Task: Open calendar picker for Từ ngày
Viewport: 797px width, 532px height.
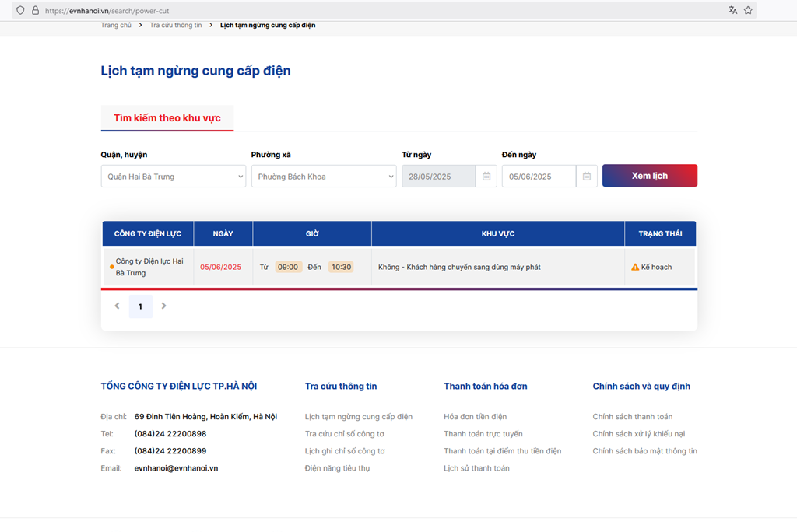Action: pos(486,177)
